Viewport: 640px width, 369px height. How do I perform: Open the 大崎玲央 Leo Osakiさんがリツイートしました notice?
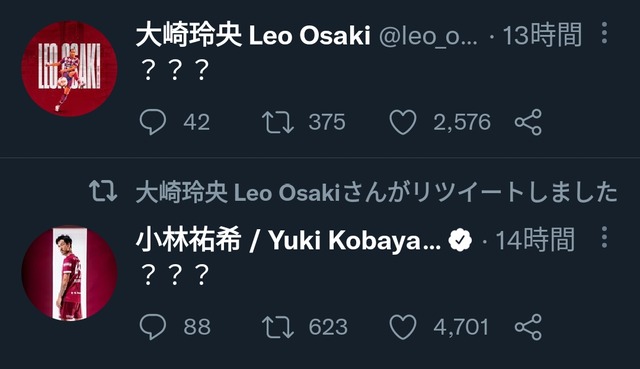(x=376, y=192)
